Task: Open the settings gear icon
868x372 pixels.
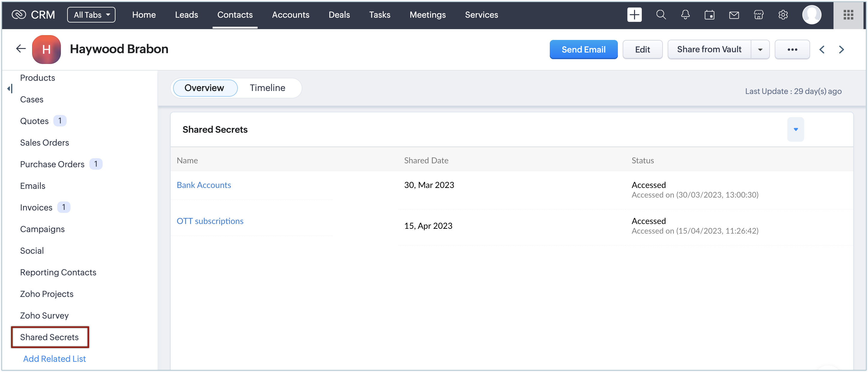Action: (783, 15)
